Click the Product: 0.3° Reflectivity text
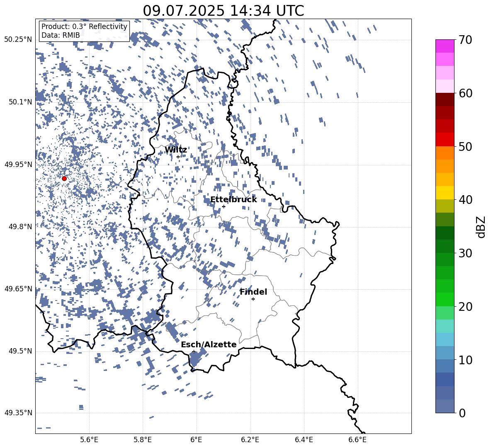The height and width of the screenshot is (448, 491). [x=84, y=26]
